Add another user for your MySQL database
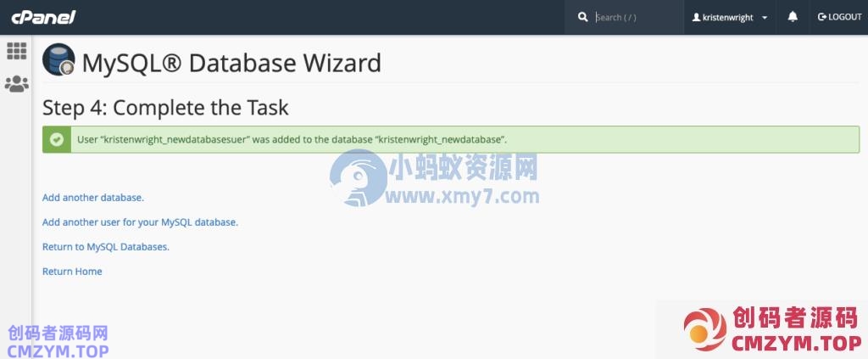Screen dimensions: 868x359 click(x=140, y=222)
